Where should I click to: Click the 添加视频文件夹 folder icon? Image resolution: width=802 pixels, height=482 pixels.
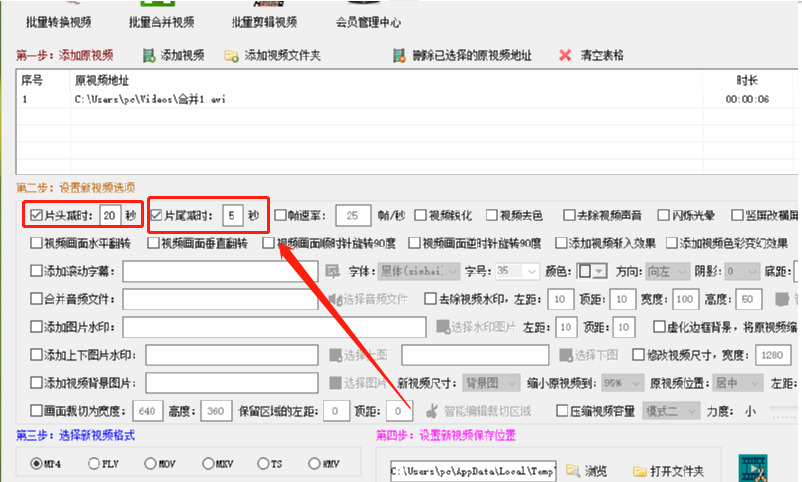(x=231, y=56)
